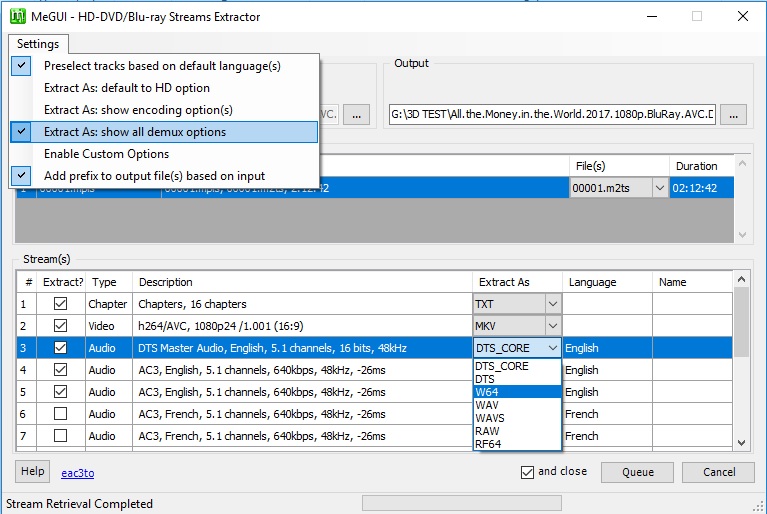Toggle Preselect tracks based on default language(s)
This screenshot has width=767, height=514.
point(164,66)
